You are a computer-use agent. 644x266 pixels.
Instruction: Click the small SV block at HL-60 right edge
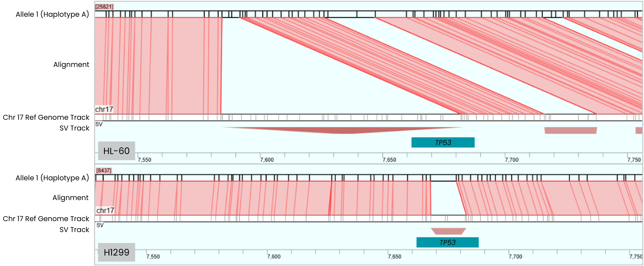[638, 130]
